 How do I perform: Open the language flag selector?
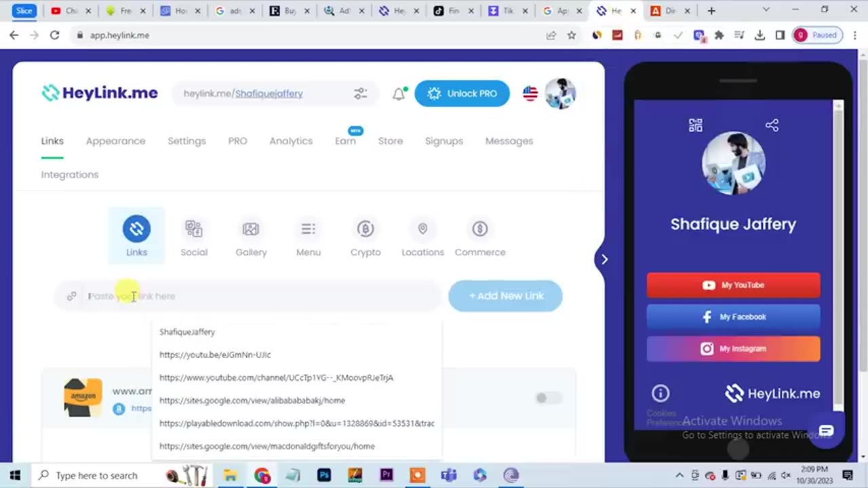pos(530,94)
